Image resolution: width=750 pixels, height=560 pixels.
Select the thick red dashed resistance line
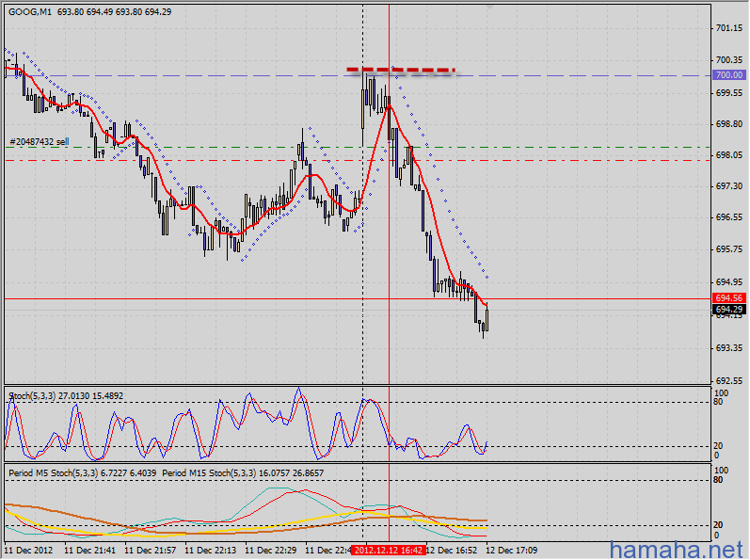[400, 70]
